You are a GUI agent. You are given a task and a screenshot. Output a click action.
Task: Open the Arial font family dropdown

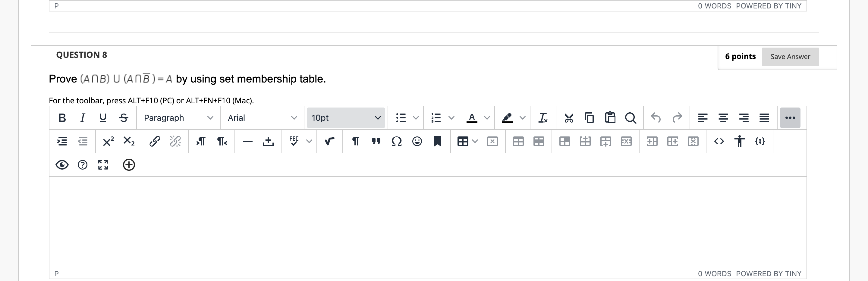click(x=262, y=118)
